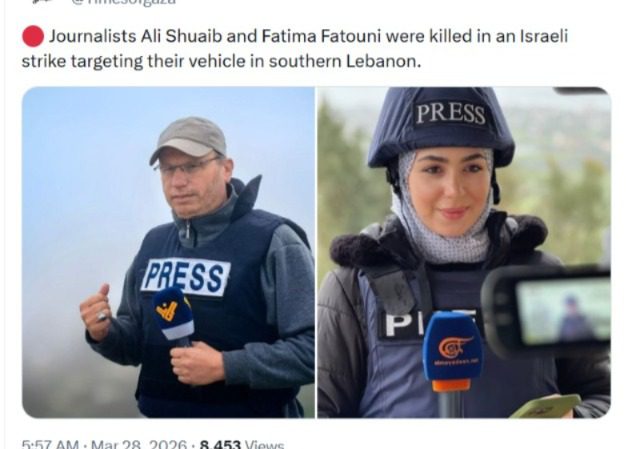
Task: Click the profile avatar at top left
Action: point(42,2)
